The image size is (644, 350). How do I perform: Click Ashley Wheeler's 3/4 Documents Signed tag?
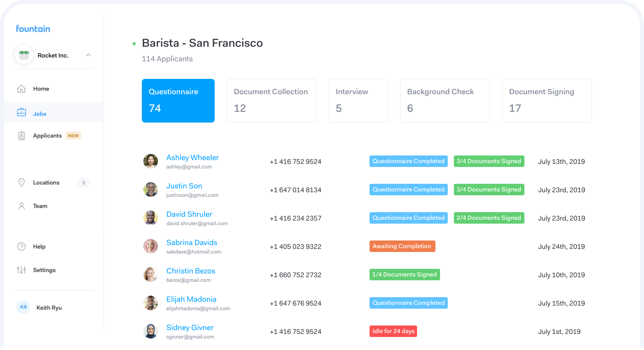[x=489, y=161]
